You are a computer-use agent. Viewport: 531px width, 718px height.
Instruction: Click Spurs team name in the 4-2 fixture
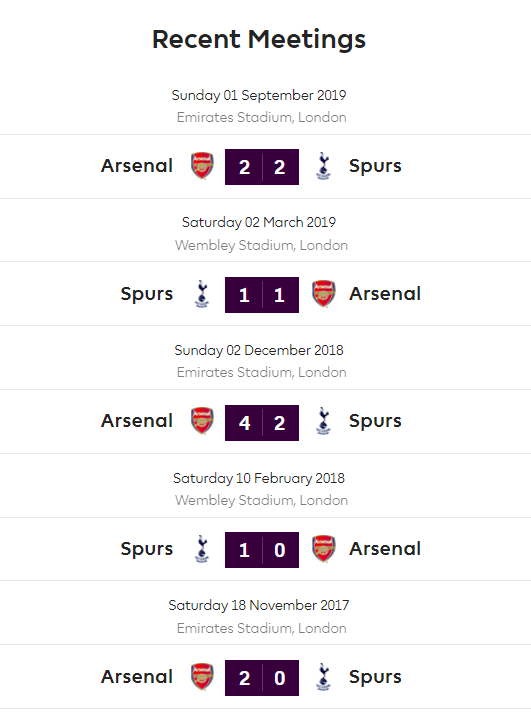(375, 421)
